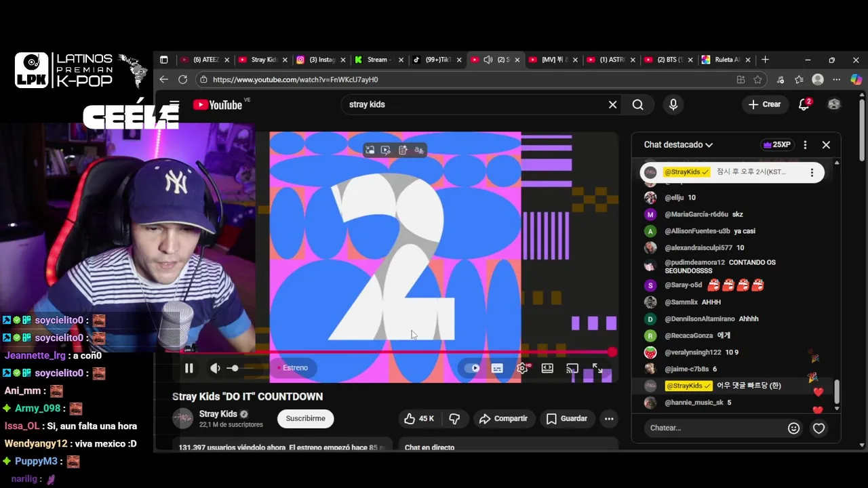
Task: Click the Compartir share button
Action: (503, 419)
